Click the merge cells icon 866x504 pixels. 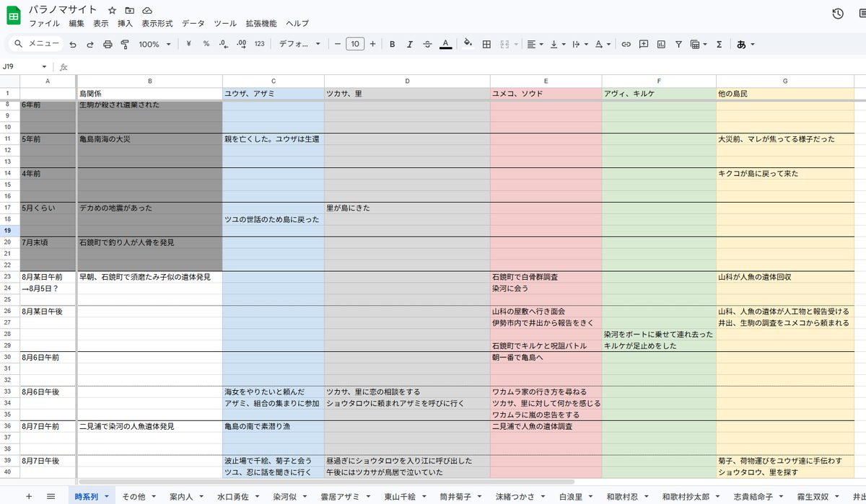point(505,44)
